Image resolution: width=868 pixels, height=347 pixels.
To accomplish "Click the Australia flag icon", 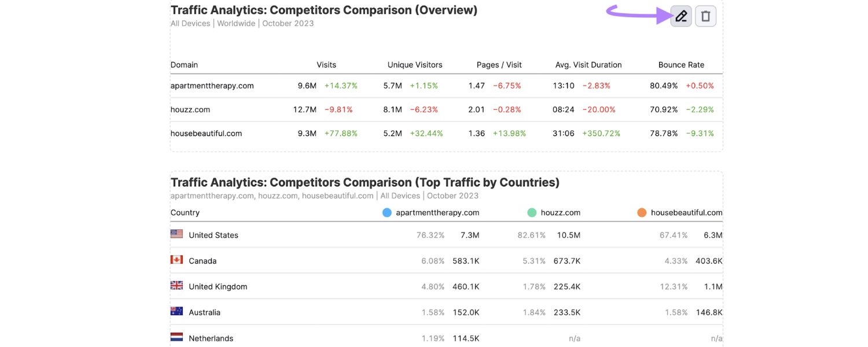I will (x=176, y=311).
